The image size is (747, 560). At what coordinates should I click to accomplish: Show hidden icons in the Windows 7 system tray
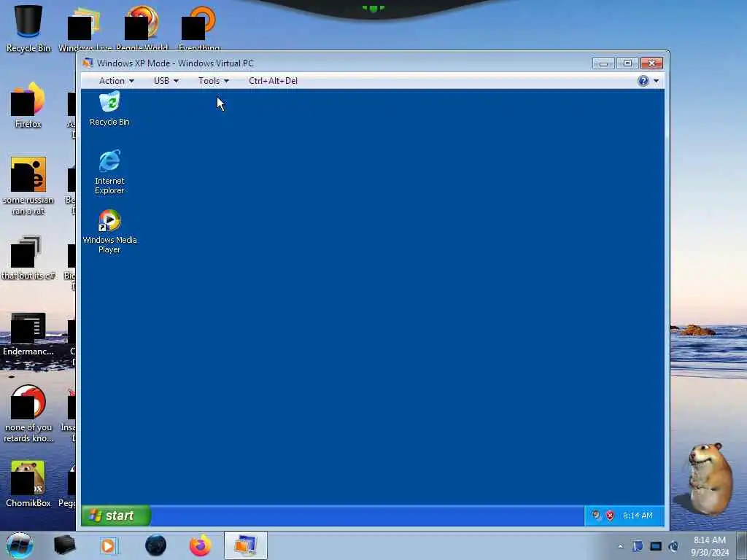[620, 547]
